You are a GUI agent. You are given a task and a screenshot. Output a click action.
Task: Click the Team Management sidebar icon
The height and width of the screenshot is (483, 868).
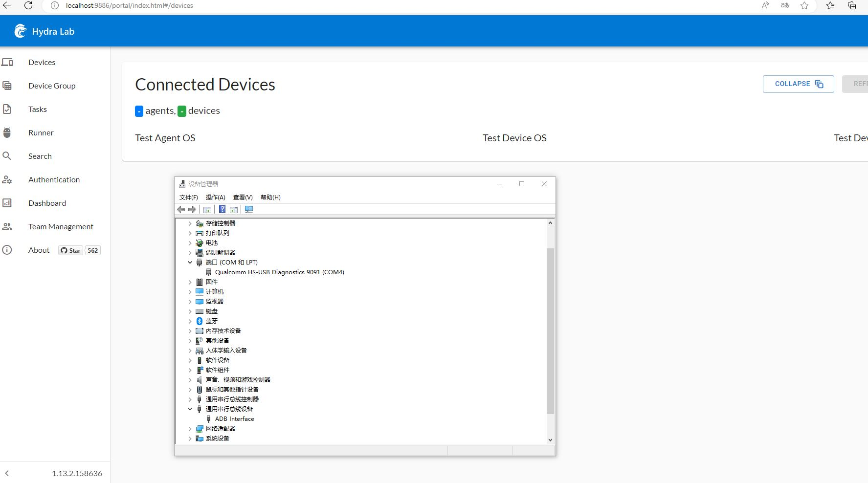click(7, 226)
